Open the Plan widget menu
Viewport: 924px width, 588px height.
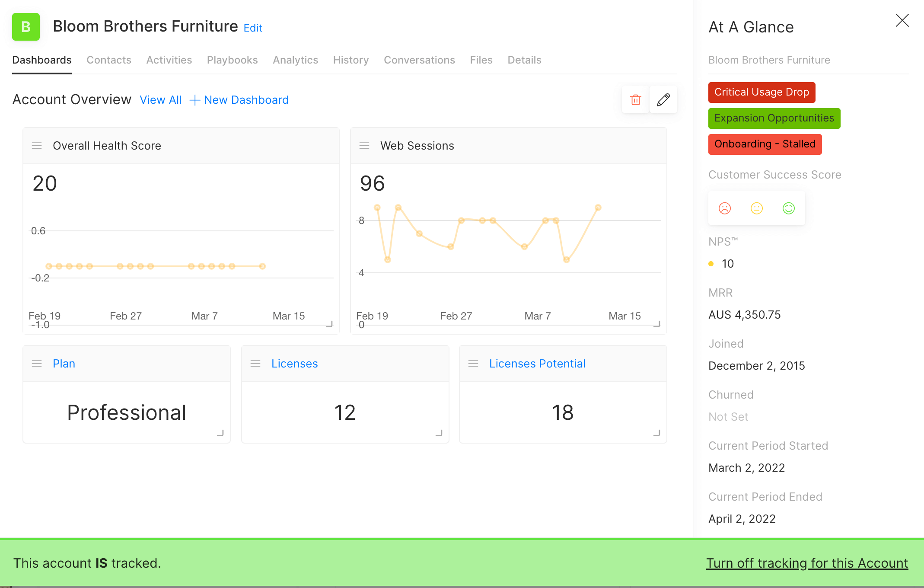tap(37, 364)
